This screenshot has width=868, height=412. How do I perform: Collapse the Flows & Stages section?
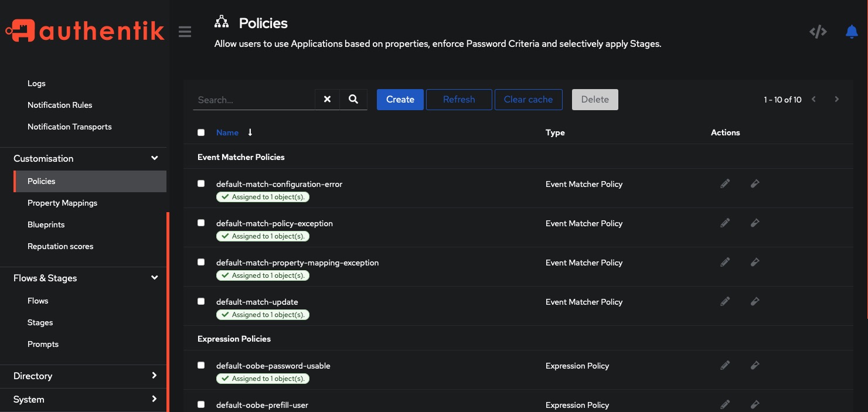[x=154, y=277]
